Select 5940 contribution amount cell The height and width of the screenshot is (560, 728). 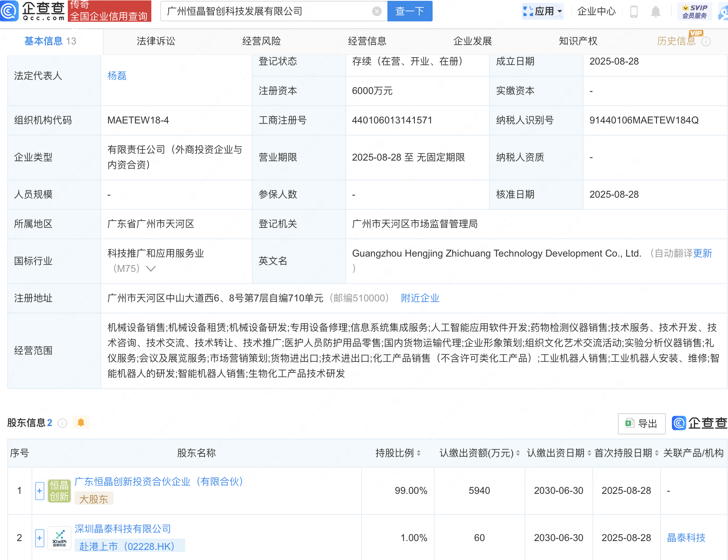pos(479,491)
